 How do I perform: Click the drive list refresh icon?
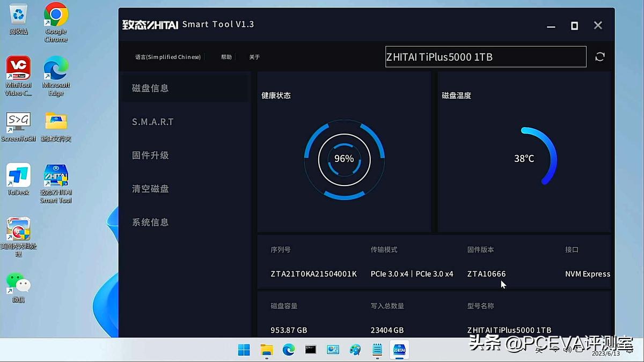point(600,57)
